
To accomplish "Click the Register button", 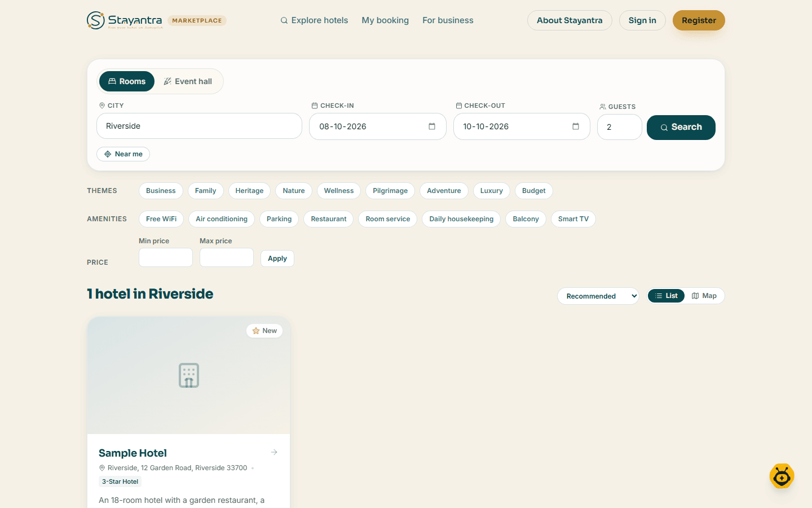I will [699, 20].
